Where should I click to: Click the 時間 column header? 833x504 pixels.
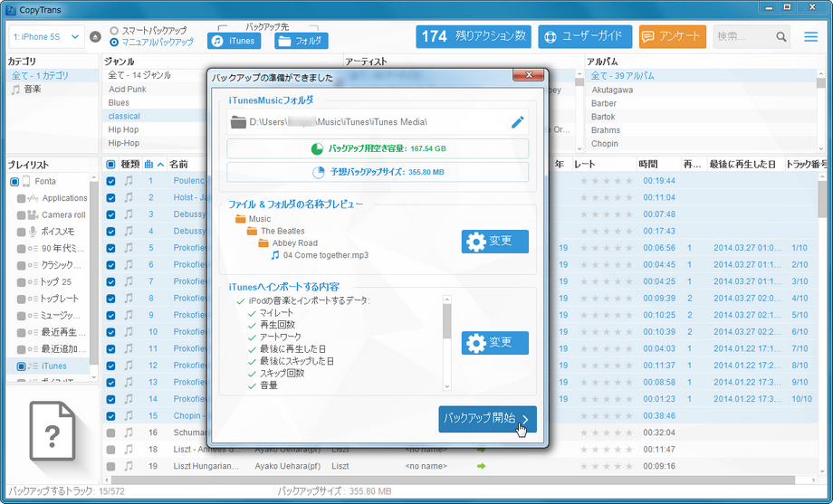pyautogui.click(x=659, y=165)
